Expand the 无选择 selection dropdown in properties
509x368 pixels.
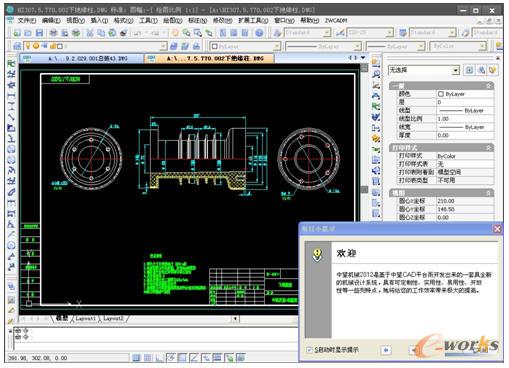(x=424, y=70)
